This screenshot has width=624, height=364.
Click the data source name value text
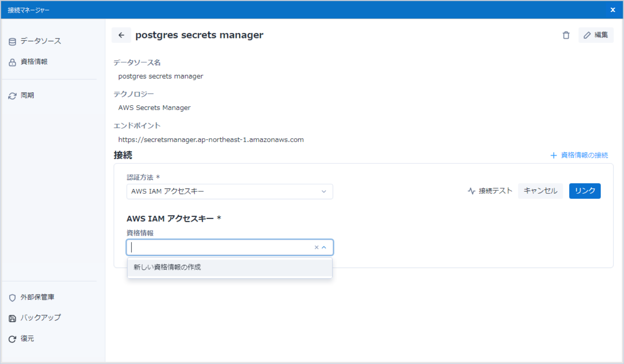tap(160, 76)
